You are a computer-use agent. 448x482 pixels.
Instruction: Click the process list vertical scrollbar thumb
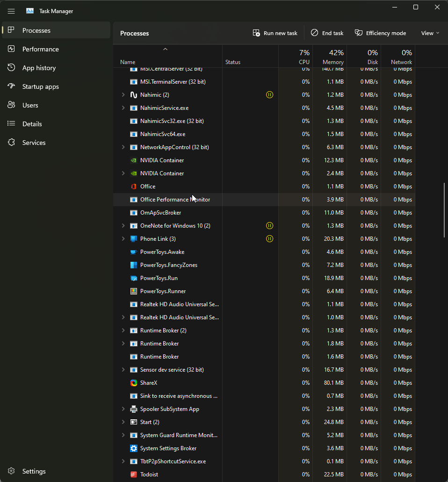(x=444, y=210)
